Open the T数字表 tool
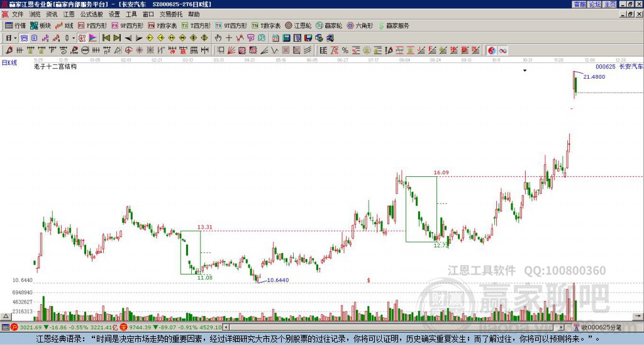The width and height of the screenshot is (644, 345). (266, 25)
